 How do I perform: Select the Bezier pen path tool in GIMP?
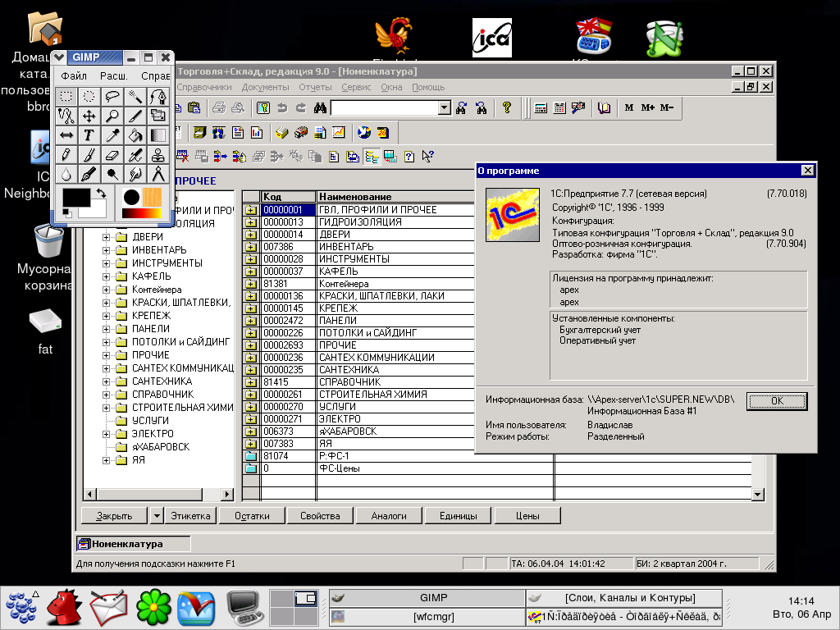[x=158, y=97]
